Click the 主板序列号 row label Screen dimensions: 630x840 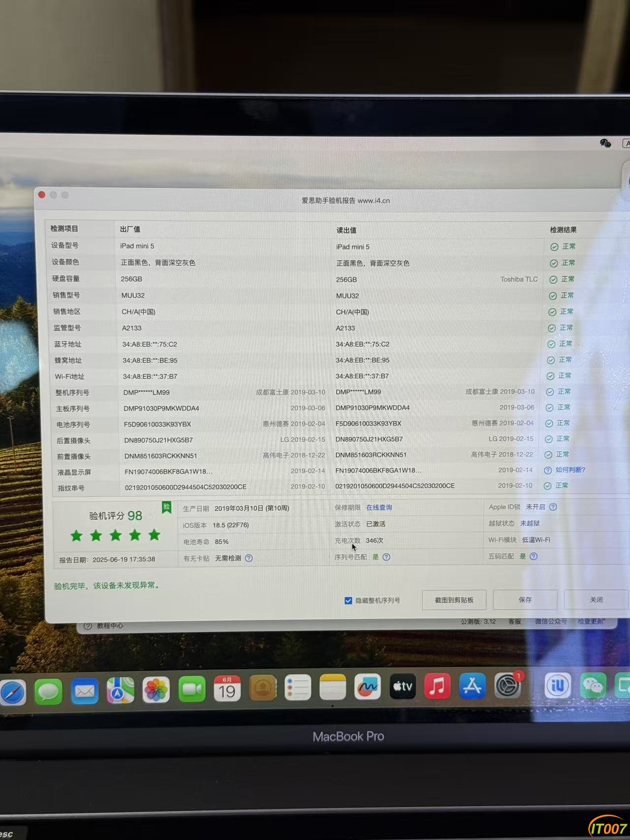(x=73, y=408)
